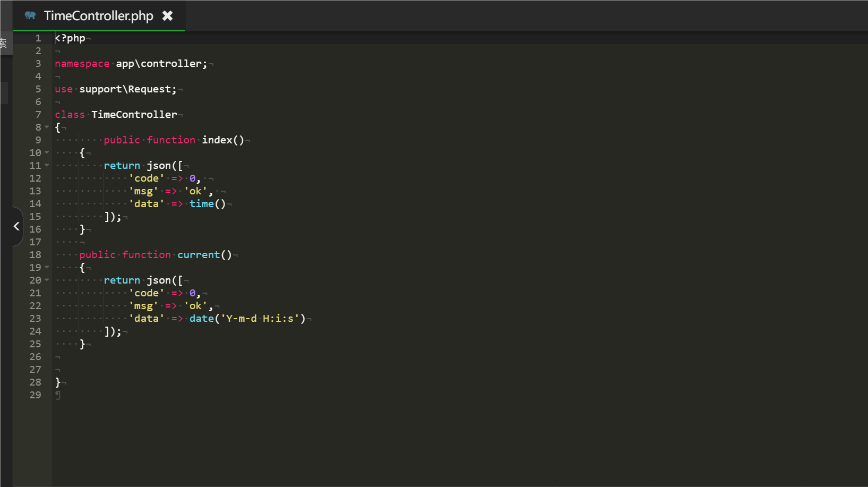Click the closing '}' on line 28
The image size is (868, 487).
click(58, 382)
